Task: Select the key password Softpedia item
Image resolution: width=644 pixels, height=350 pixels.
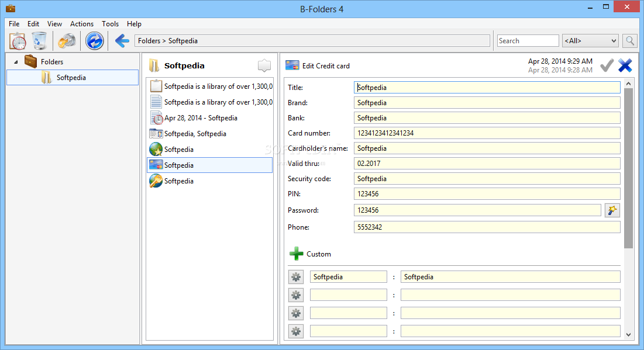Action: pos(209,181)
